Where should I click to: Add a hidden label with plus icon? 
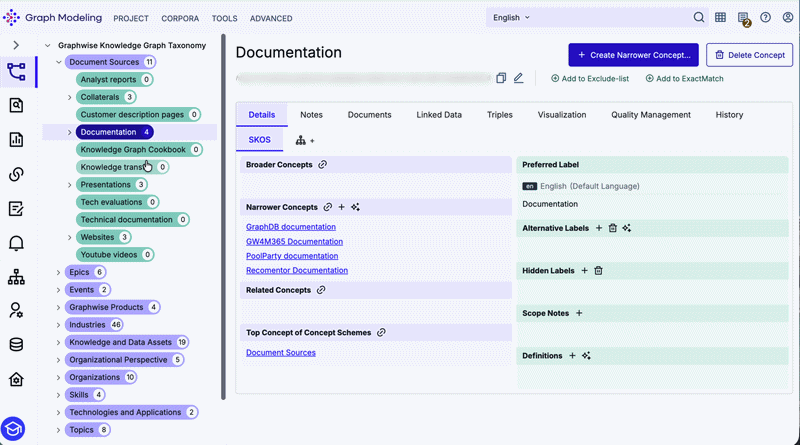coord(585,270)
